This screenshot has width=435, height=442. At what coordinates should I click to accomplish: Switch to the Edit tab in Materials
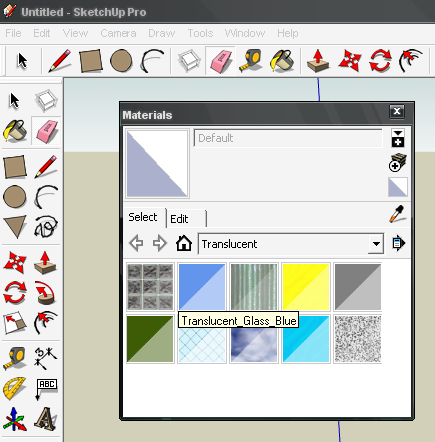pos(186,219)
